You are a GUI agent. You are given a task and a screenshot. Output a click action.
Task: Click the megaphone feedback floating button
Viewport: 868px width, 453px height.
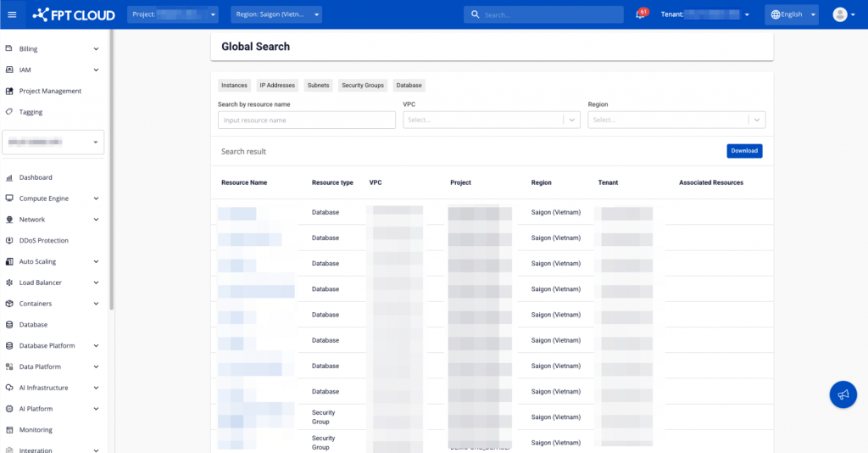[x=843, y=394]
